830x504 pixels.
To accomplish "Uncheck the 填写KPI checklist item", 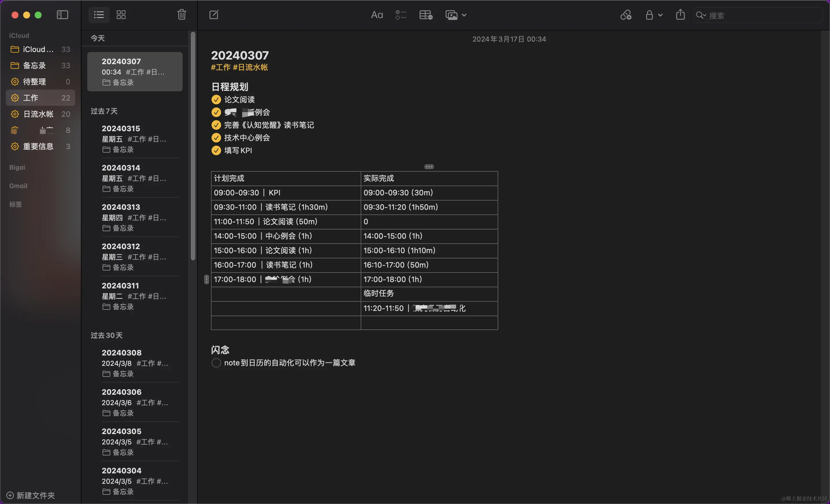I will pyautogui.click(x=216, y=151).
